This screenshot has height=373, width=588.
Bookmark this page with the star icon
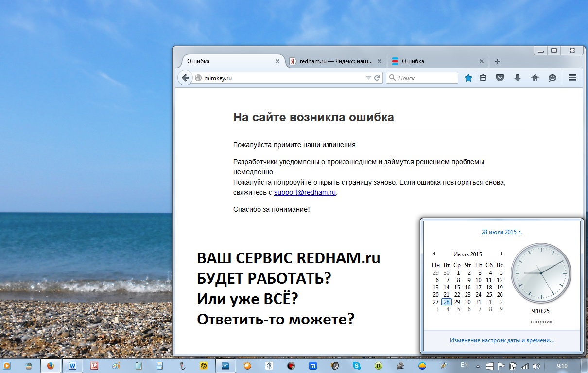tap(468, 78)
